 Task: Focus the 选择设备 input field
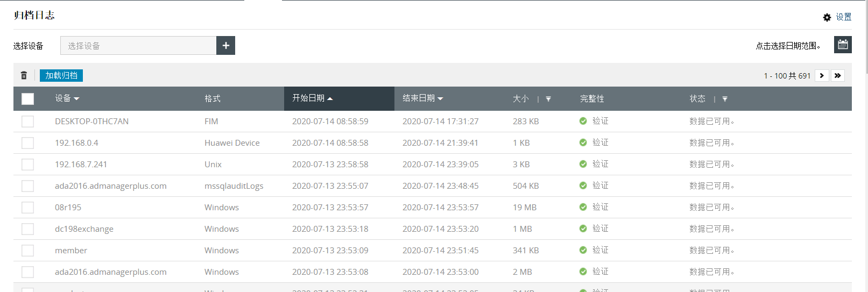coord(138,46)
